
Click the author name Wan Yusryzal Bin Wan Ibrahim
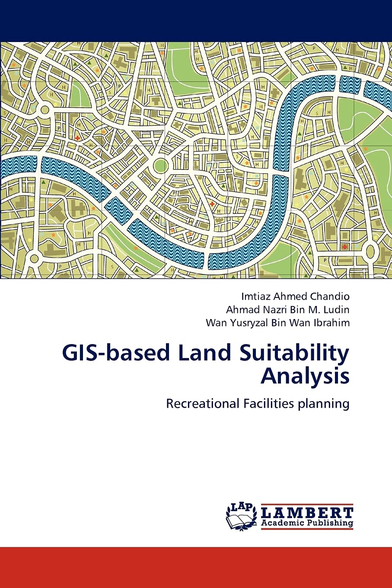[277, 322]
